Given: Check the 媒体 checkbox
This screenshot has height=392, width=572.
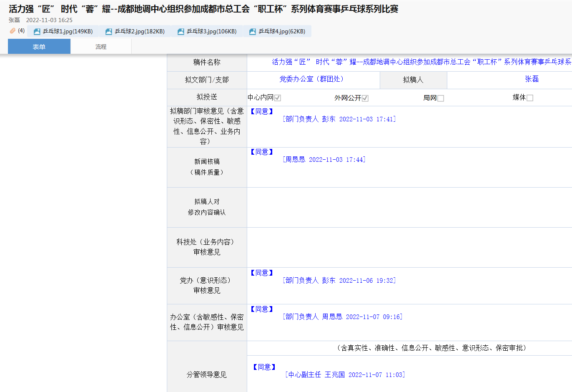Looking at the screenshot, I should pos(530,98).
